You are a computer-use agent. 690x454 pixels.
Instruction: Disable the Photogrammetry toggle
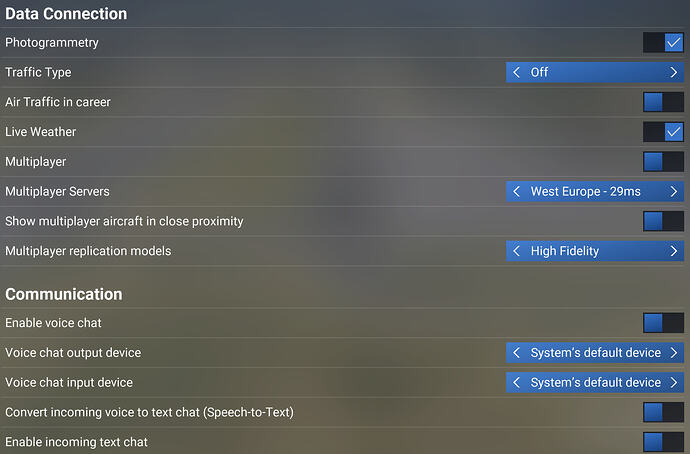(x=663, y=43)
